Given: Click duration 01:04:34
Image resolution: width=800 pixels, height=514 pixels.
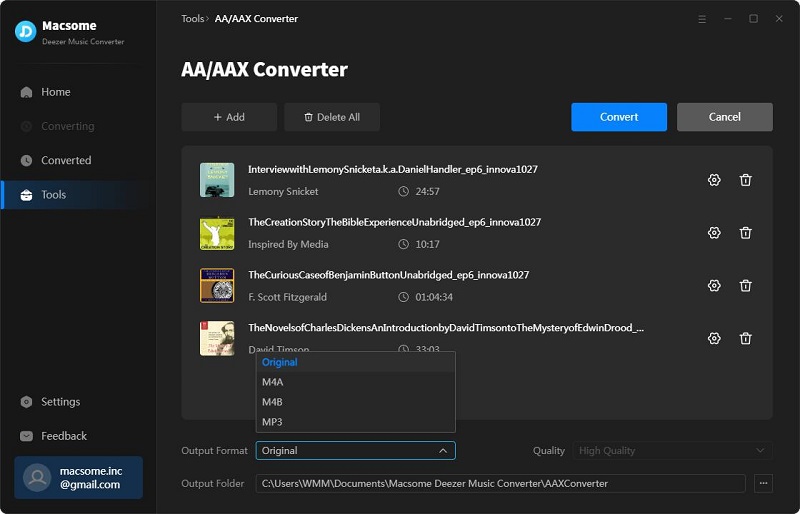Looking at the screenshot, I should pyautogui.click(x=434, y=297).
